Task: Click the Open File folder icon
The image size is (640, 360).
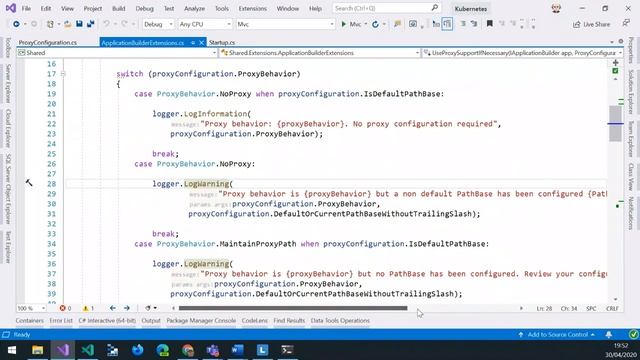Action: click(68, 24)
